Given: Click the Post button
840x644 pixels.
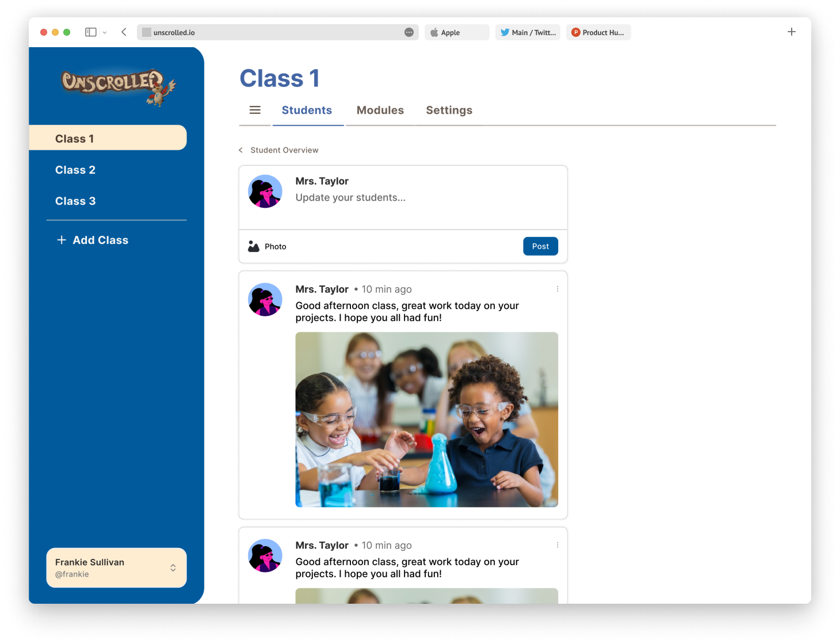Looking at the screenshot, I should click(x=540, y=246).
